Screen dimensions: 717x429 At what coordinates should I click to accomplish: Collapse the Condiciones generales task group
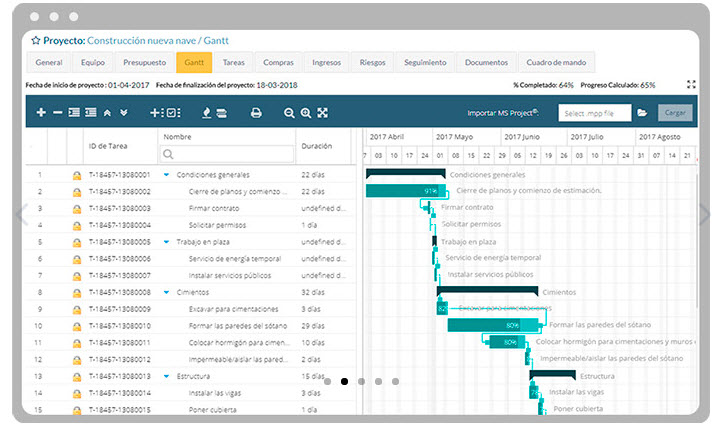pyautogui.click(x=166, y=175)
